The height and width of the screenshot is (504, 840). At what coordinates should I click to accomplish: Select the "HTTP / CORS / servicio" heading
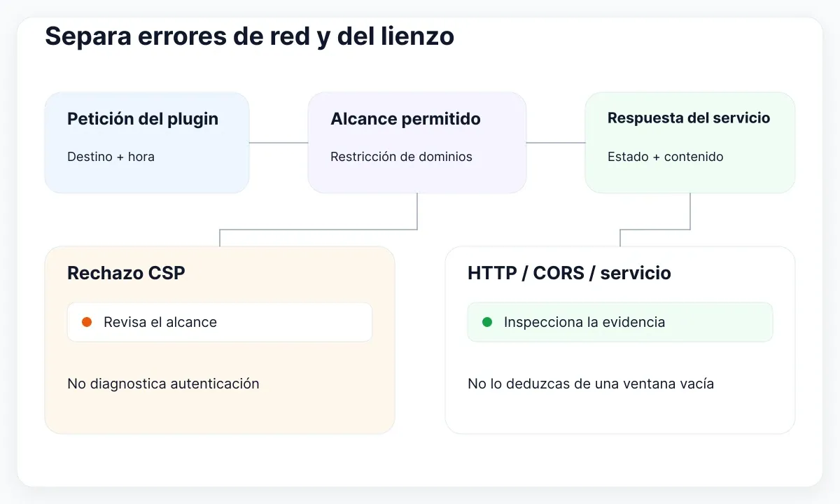569,273
